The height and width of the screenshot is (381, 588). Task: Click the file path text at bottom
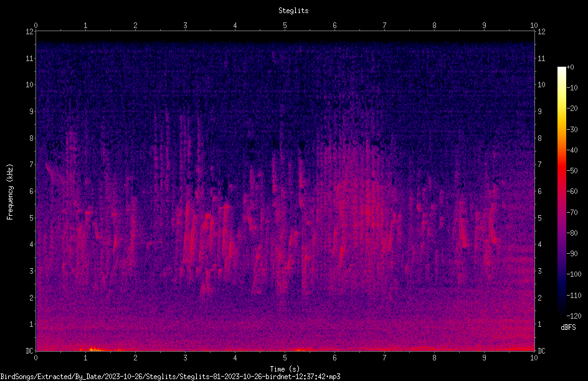point(170,377)
